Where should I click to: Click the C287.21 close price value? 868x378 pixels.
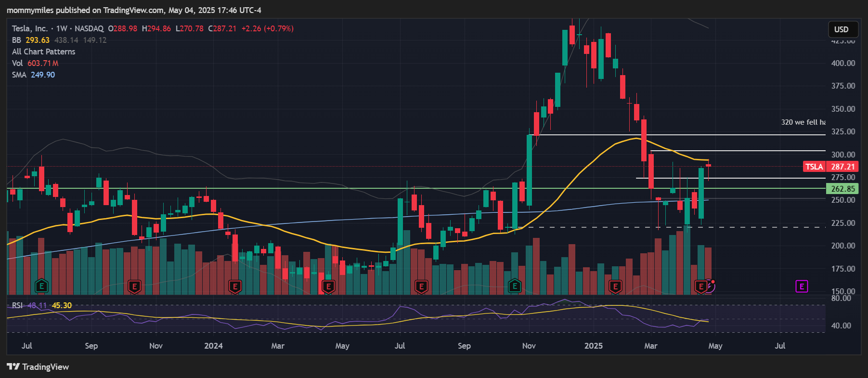[x=222, y=28]
